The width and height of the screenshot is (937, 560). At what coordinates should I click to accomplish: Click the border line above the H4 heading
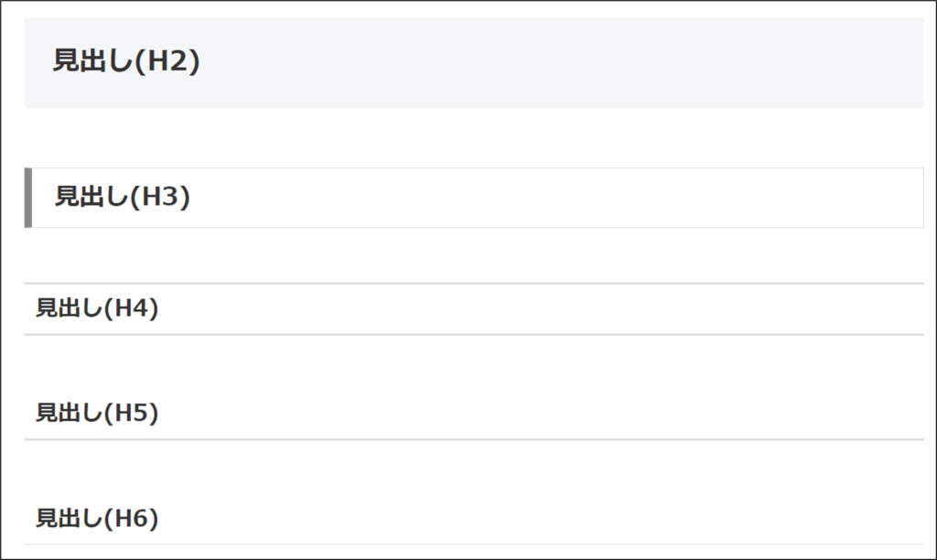click(474, 284)
